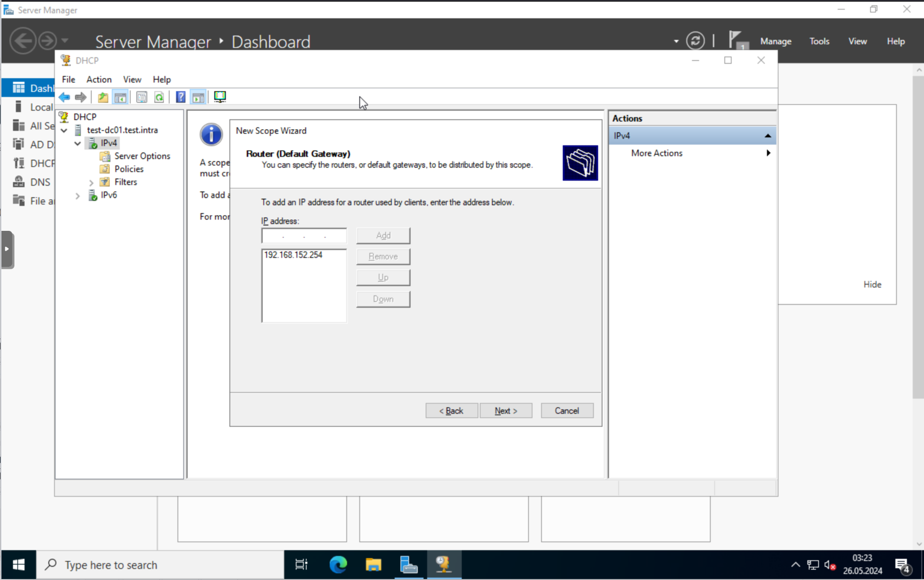Click the Remove button in wizard
This screenshot has height=580, width=924.
383,257
